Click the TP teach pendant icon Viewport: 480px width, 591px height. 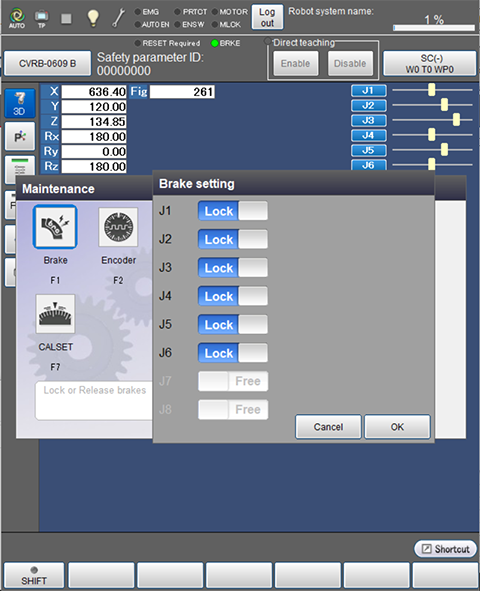tap(41, 18)
